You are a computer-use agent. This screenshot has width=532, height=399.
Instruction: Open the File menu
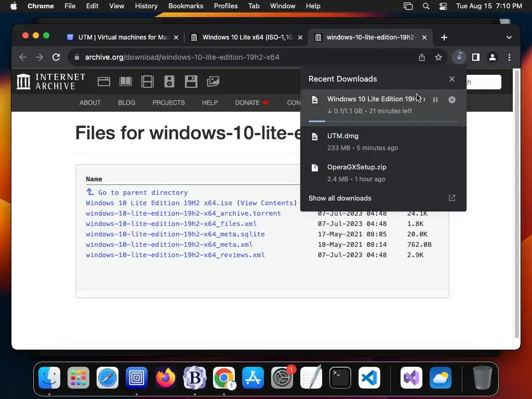tap(70, 6)
